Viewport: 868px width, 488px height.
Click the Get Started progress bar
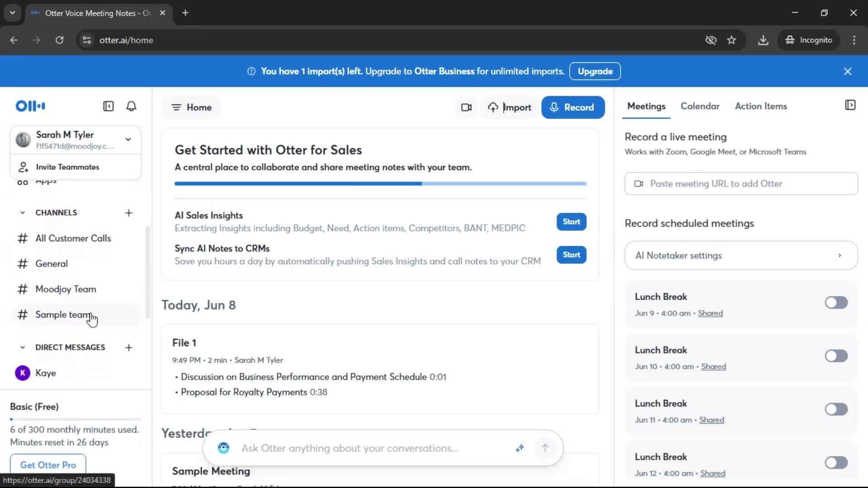381,183
